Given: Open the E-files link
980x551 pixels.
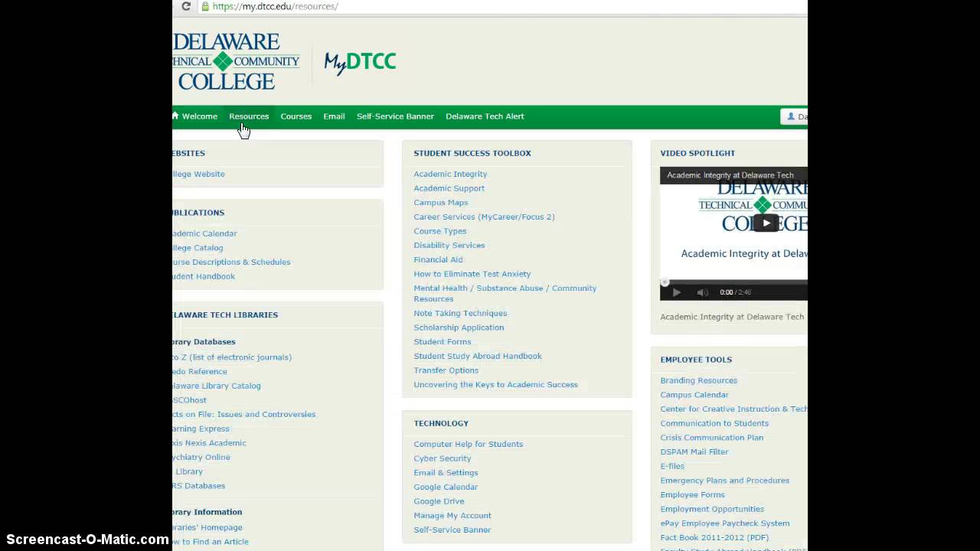Looking at the screenshot, I should [x=672, y=466].
